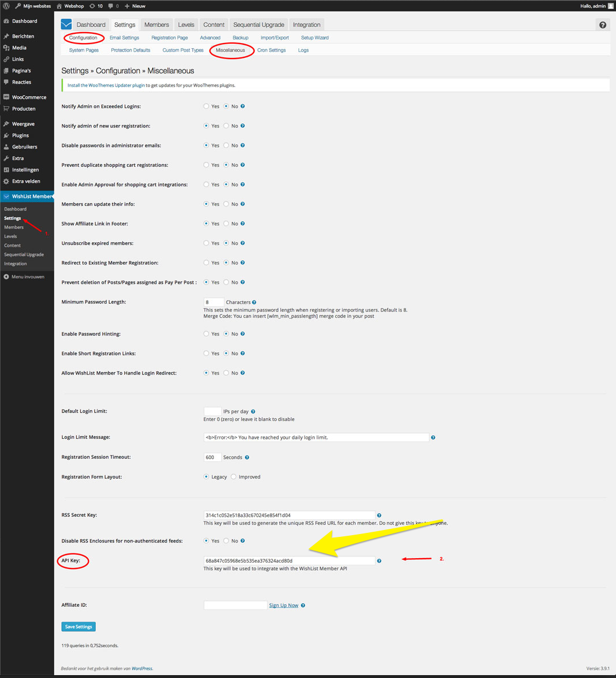This screenshot has height=678, width=616.
Task: Set Enable Password Hinting to Yes
Action: [x=206, y=334]
